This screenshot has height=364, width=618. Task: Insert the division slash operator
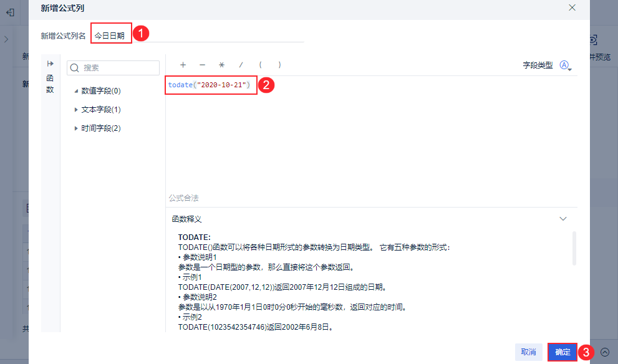pyautogui.click(x=241, y=65)
